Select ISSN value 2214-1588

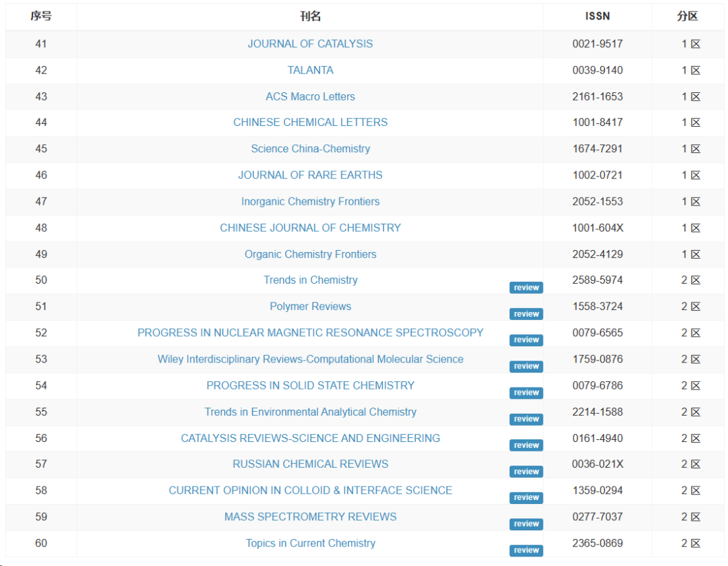[x=597, y=412]
